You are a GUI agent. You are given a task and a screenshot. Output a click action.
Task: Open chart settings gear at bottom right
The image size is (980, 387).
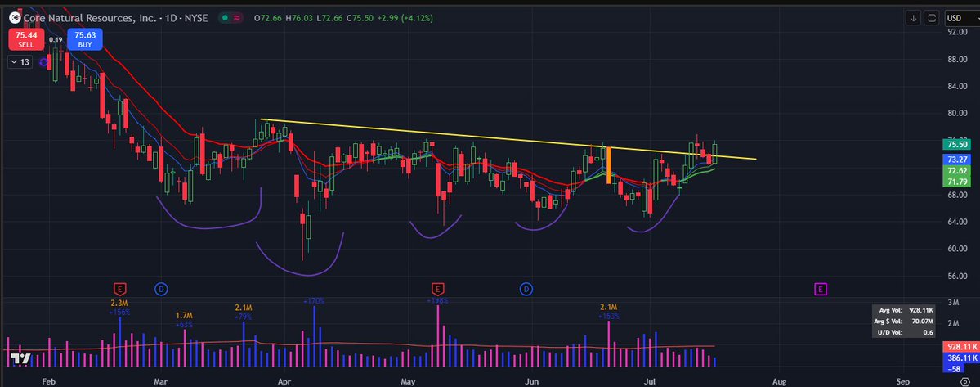click(x=965, y=381)
